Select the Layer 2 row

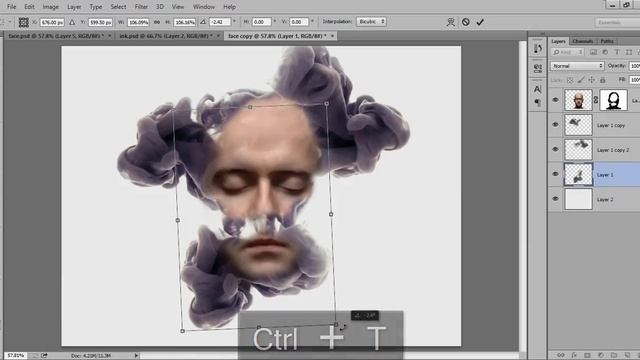(594, 199)
